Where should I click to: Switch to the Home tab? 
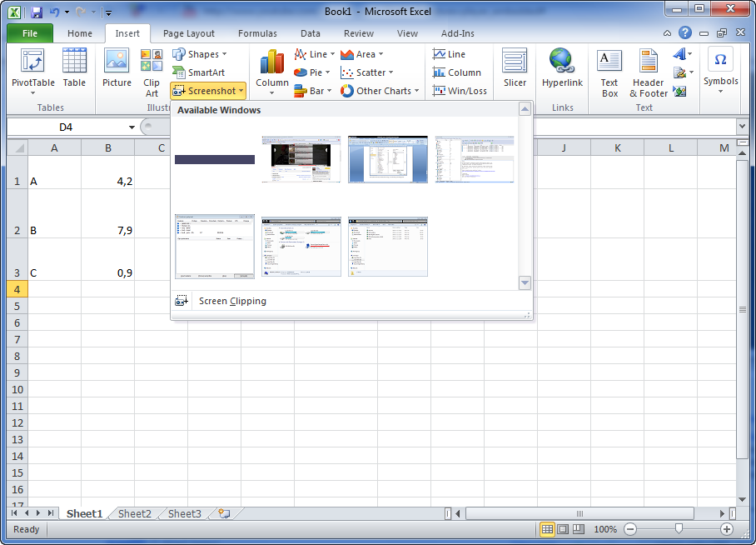point(80,33)
